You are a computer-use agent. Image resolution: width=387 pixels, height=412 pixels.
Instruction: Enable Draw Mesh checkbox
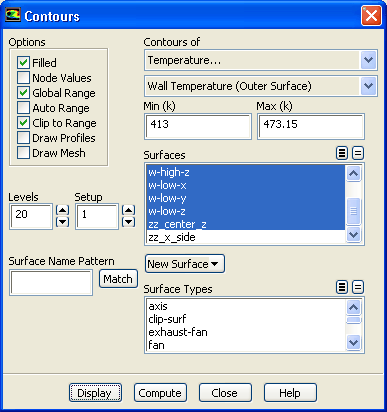click(23, 153)
